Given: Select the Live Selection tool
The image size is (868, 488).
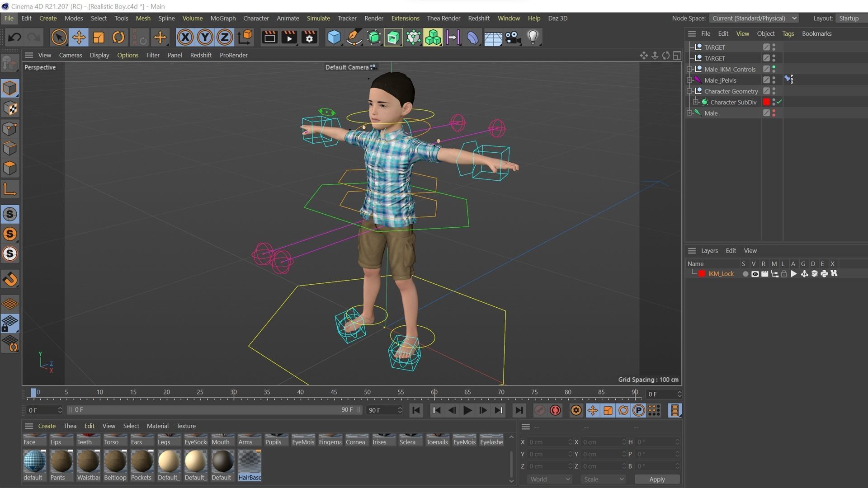Looking at the screenshot, I should tap(59, 38).
